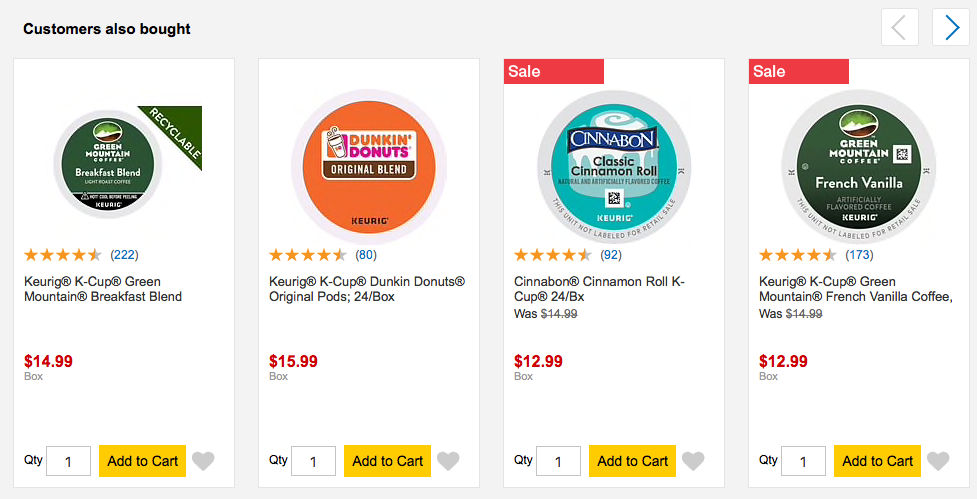Favorite Breakfast Blend with heart icon

[203, 461]
